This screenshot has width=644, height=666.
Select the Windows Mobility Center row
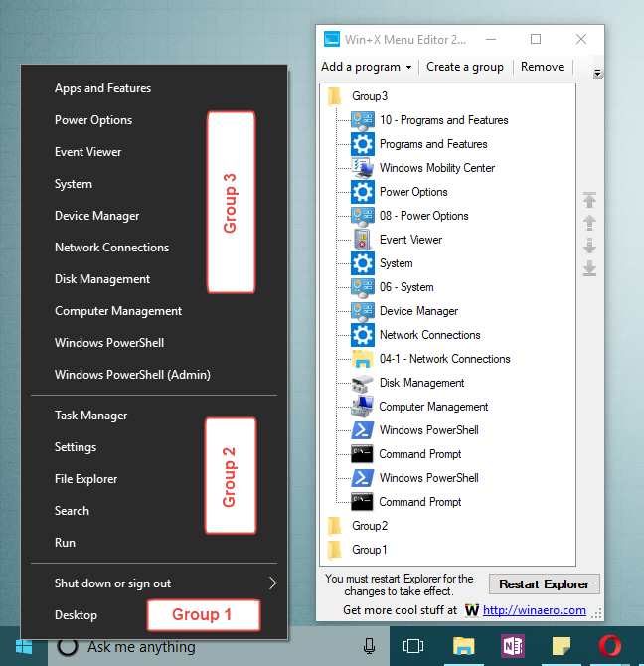[437, 168]
